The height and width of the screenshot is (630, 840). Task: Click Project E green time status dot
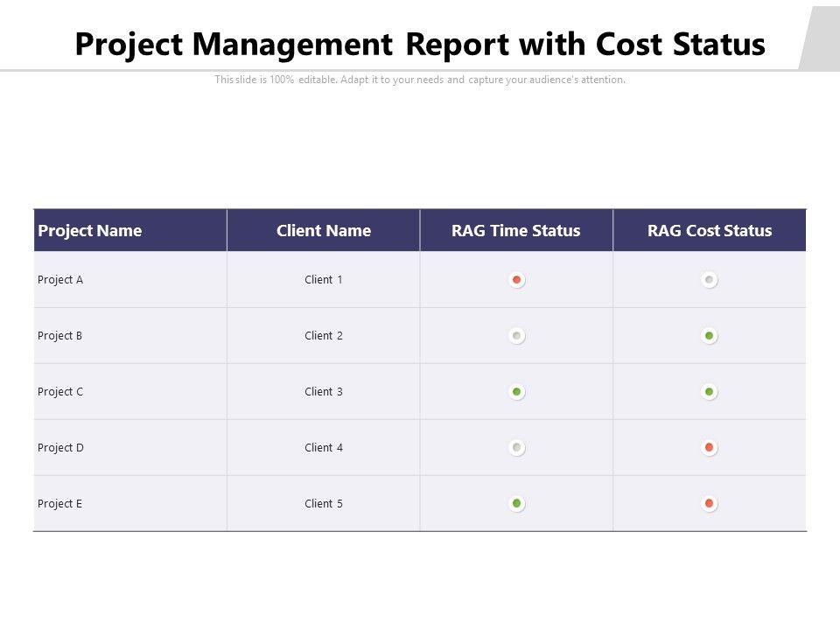(517, 503)
